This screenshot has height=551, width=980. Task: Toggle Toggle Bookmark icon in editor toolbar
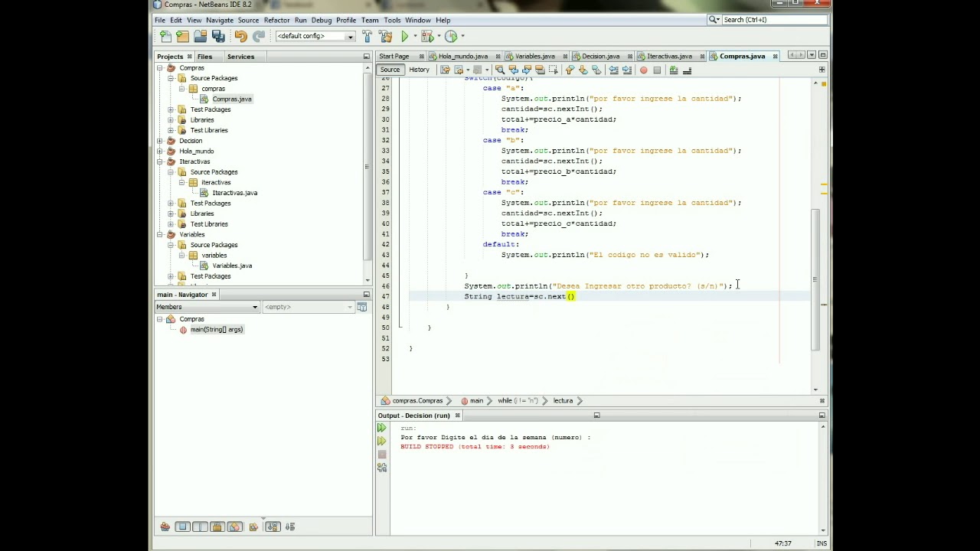(x=596, y=70)
